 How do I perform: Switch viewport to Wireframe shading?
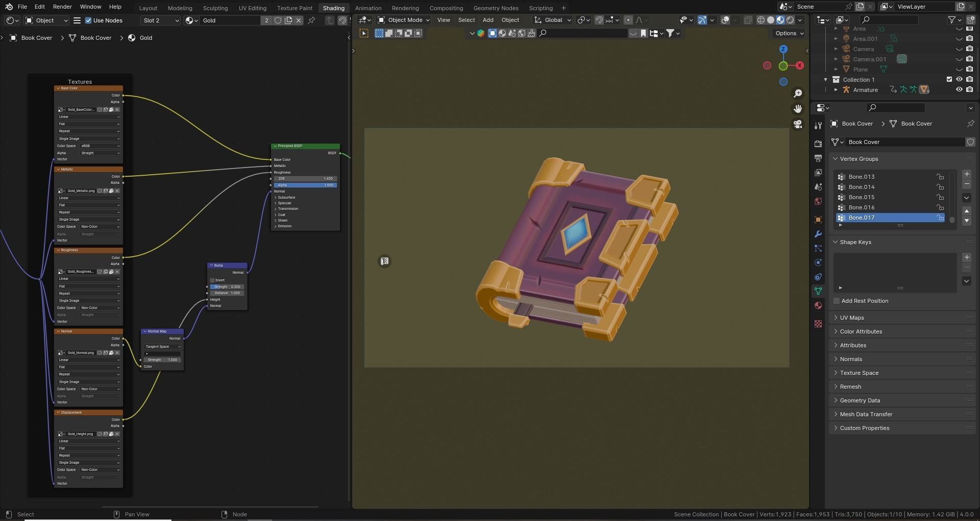pos(761,20)
